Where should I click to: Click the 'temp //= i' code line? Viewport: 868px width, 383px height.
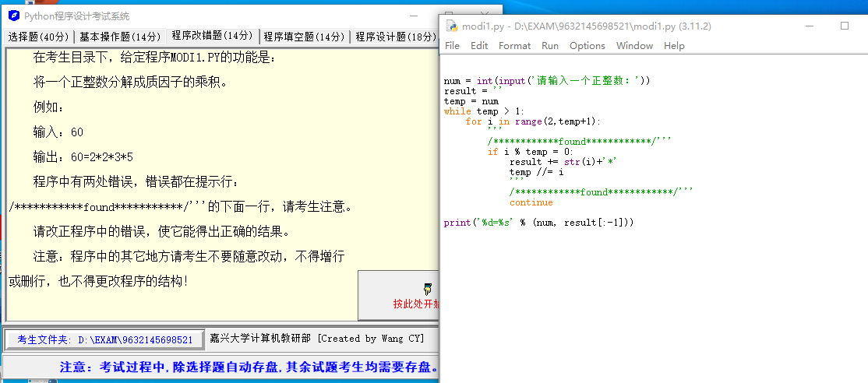tap(536, 172)
